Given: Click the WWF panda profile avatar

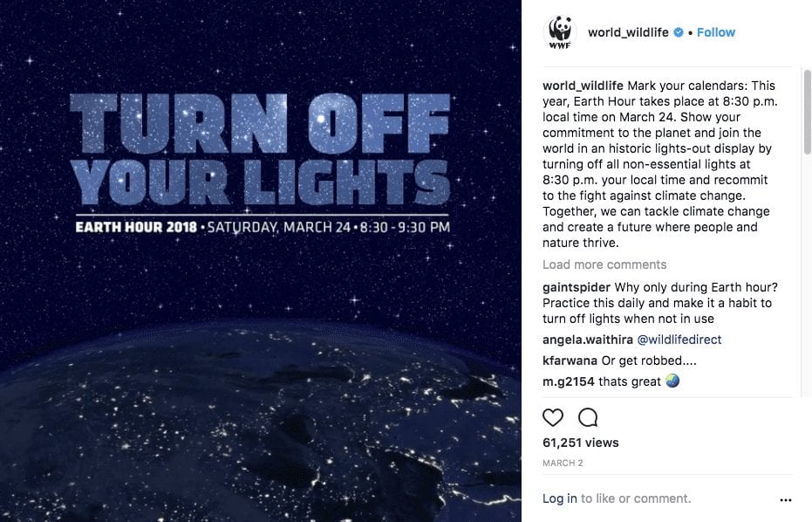Looking at the screenshot, I should pos(560,32).
